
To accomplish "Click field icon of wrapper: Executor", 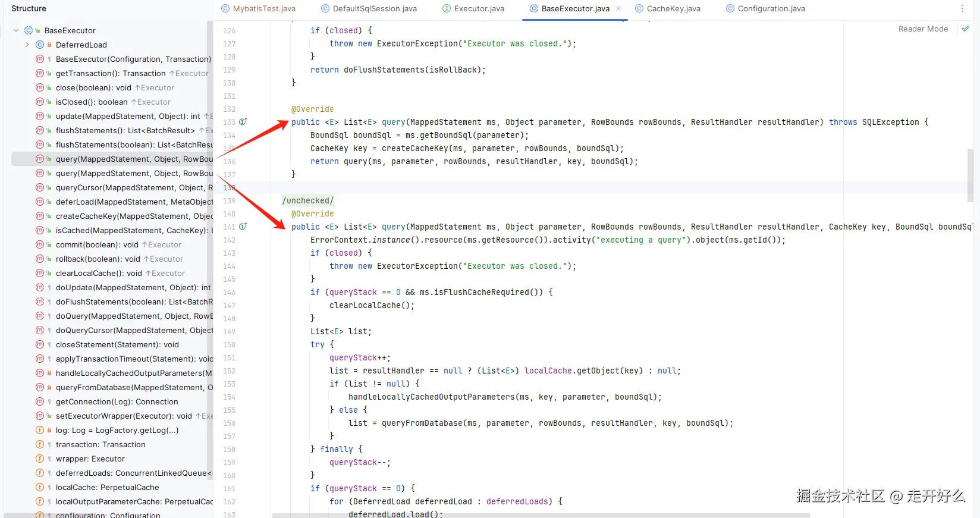I will pos(40,459).
